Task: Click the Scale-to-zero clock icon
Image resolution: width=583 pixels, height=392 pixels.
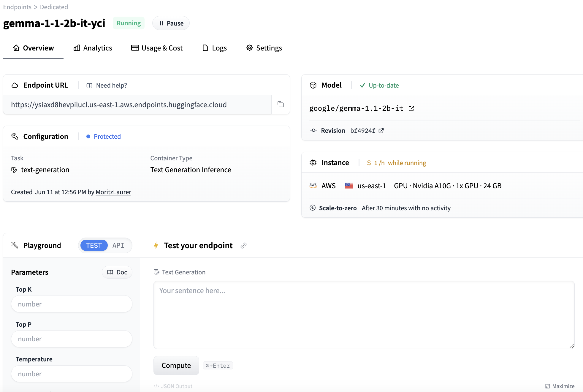Action: (313, 208)
